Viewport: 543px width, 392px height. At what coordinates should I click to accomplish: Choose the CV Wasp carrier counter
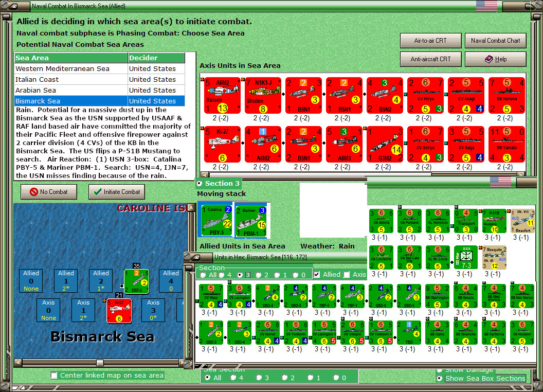(211, 297)
